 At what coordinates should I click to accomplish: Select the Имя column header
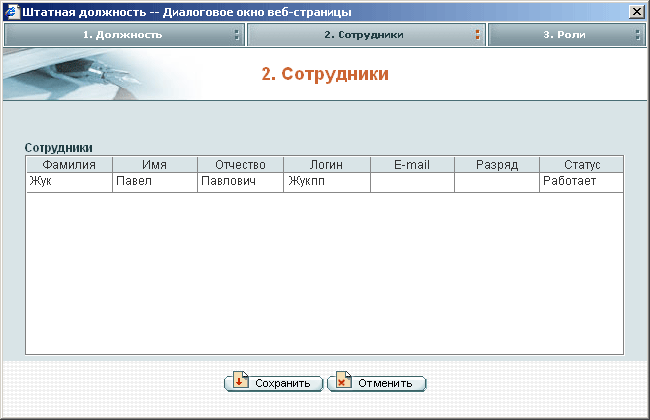155,165
